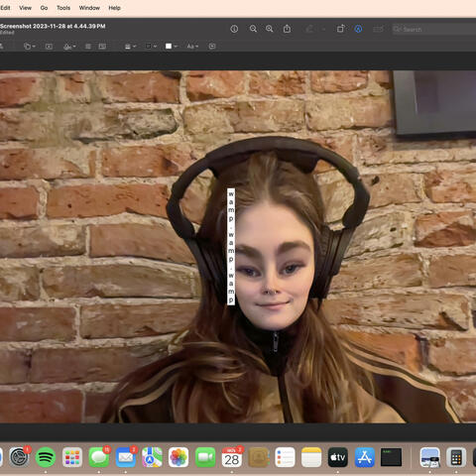The width and height of the screenshot is (476, 476).
Task: Click the Sign signature tool icon
Action: click(x=69, y=47)
